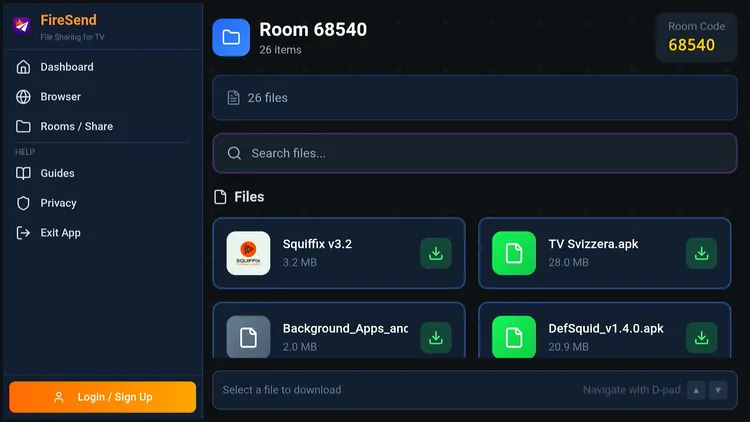Click the search magnifier icon
Viewport: 750px width, 422px height.
pos(234,153)
